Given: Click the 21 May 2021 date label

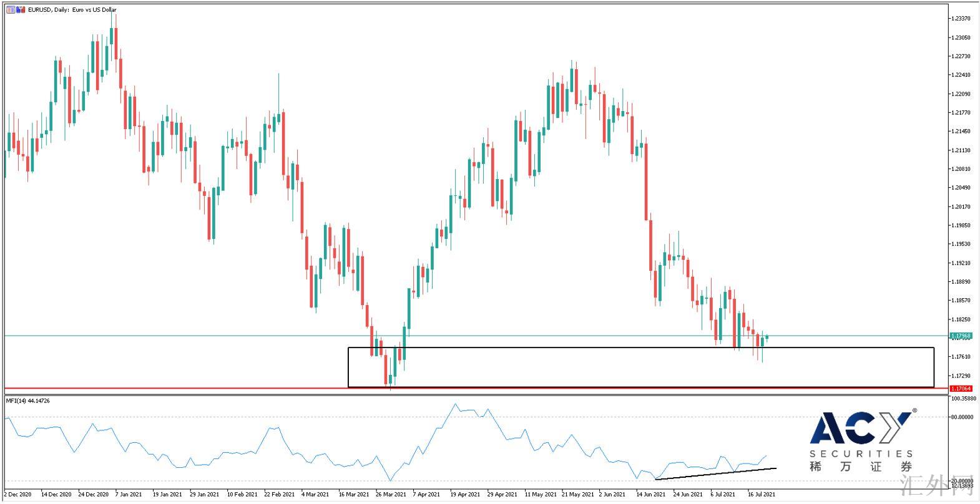Looking at the screenshot, I should click(577, 495).
